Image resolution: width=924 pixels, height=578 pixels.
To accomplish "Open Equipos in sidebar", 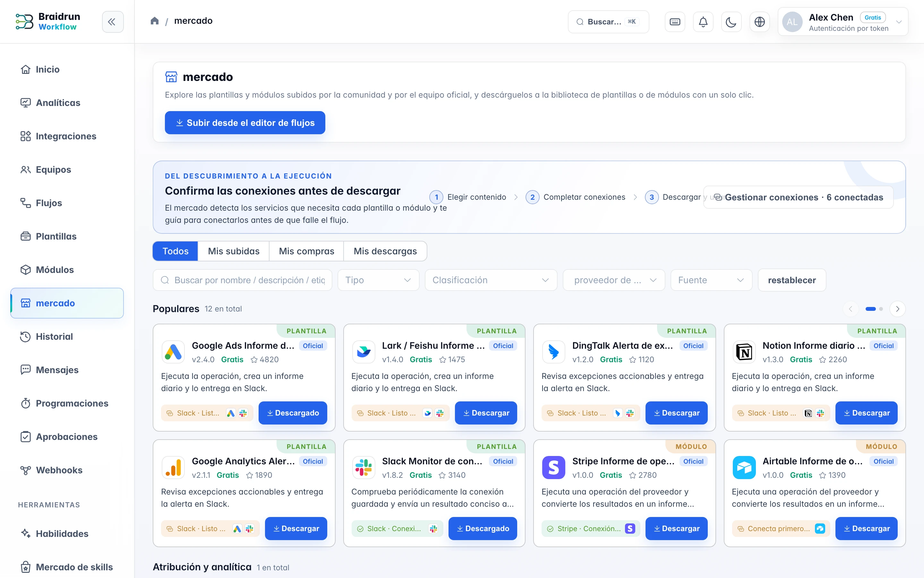I will (x=67, y=169).
